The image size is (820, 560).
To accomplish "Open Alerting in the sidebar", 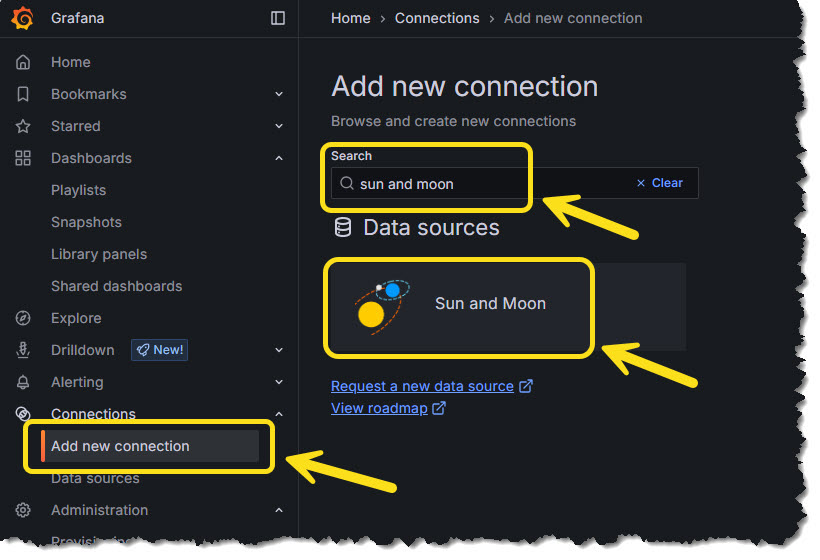I will pyautogui.click(x=77, y=382).
